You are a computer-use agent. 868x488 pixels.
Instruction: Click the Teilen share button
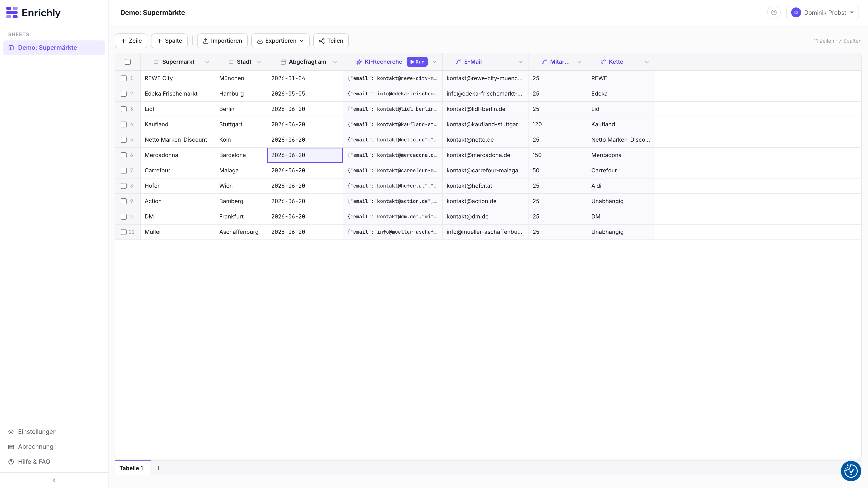(331, 41)
